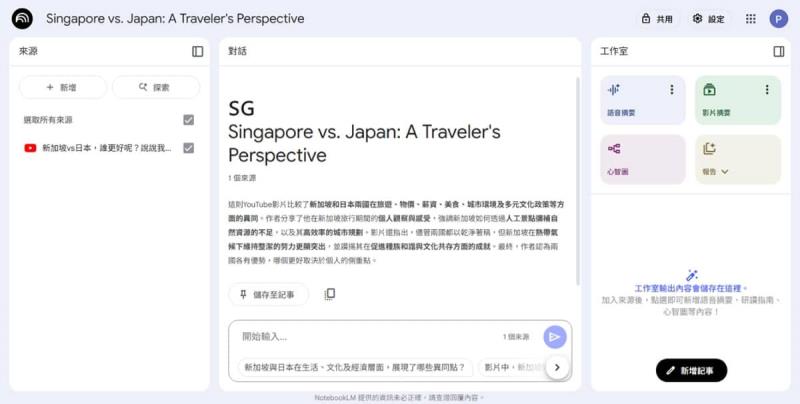Click the 1 個來源 label in input box

[x=516, y=337]
